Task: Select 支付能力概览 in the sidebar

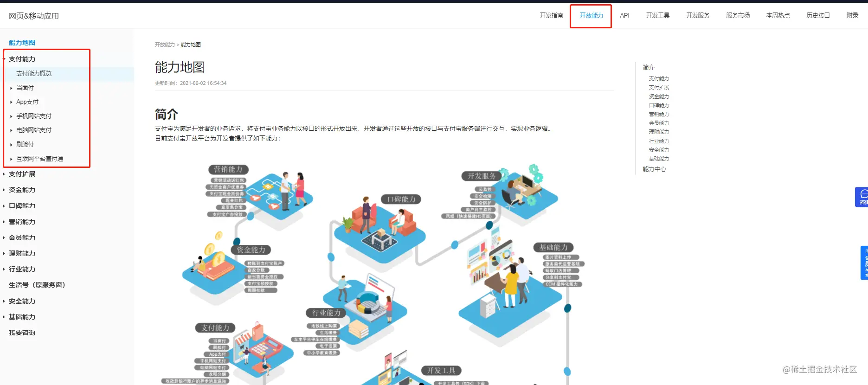Action: pos(34,73)
